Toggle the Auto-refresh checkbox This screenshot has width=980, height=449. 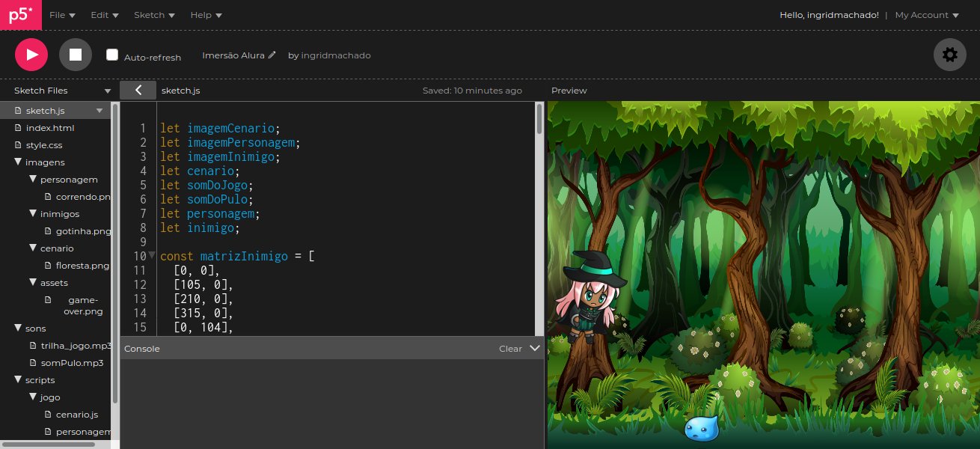tap(112, 55)
